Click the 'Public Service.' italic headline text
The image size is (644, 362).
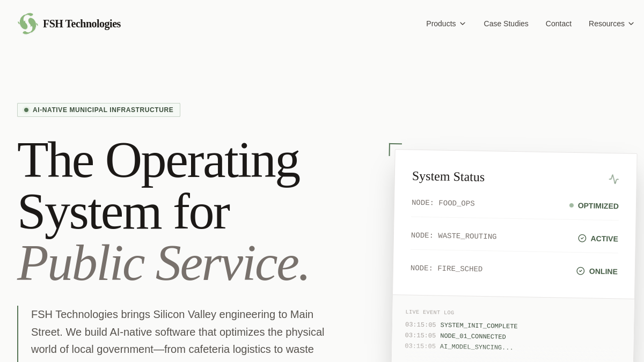pyautogui.click(x=164, y=263)
